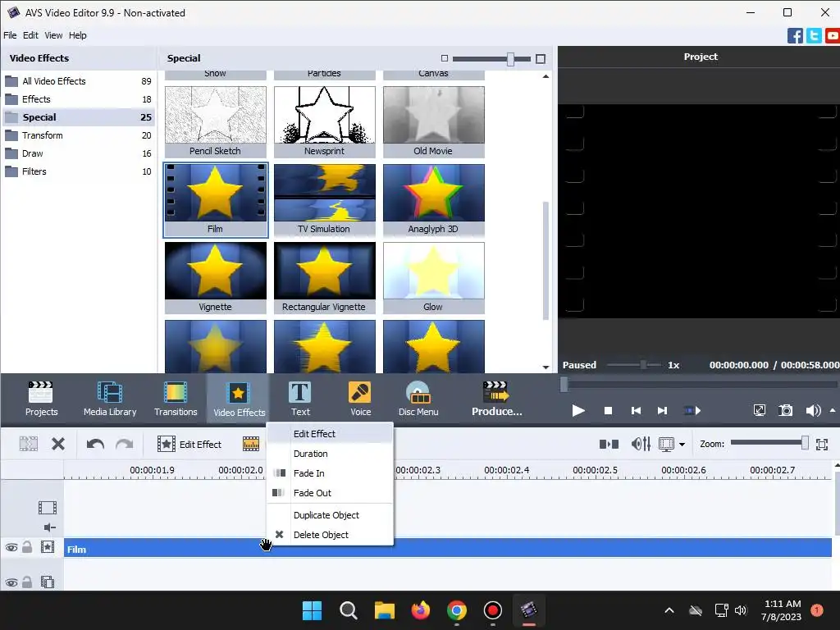840x630 pixels.
Task: Choose Delete Object in context menu
Action: click(x=330, y=535)
